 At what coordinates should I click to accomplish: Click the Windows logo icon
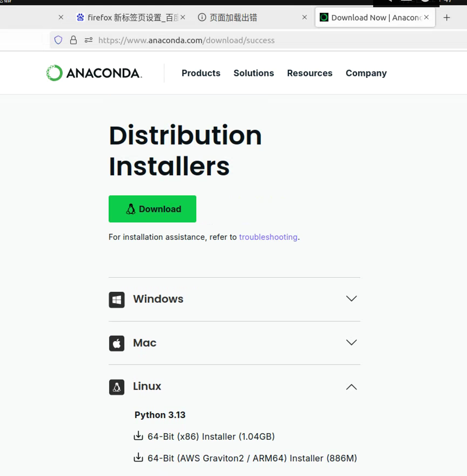117,300
